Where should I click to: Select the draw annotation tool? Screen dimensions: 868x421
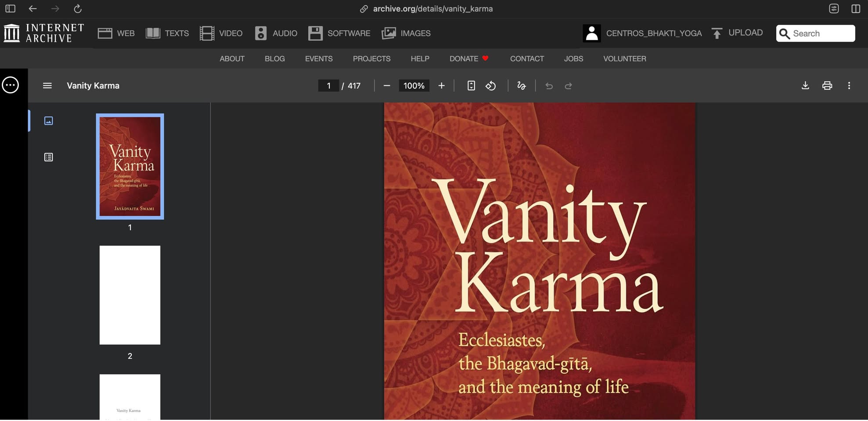(521, 86)
